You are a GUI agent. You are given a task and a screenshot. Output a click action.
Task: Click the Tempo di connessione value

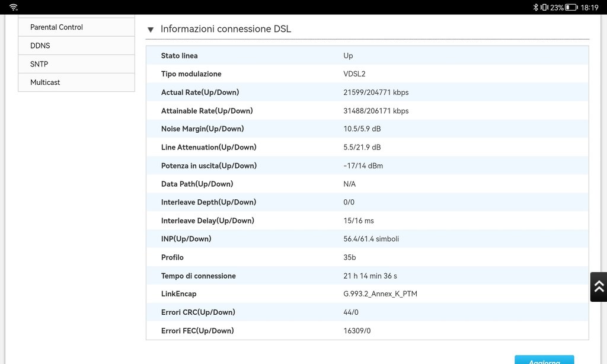370,276
